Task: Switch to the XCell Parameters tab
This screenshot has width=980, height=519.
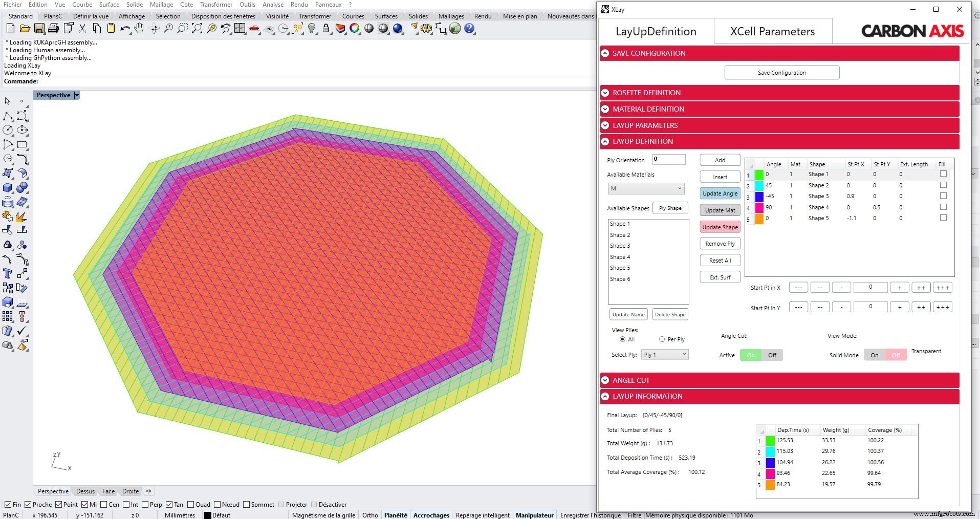Action: pyautogui.click(x=772, y=32)
